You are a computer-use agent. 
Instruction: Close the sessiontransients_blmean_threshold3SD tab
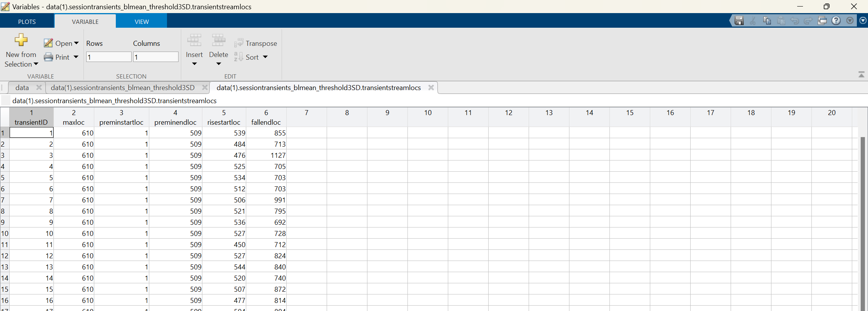click(x=205, y=88)
